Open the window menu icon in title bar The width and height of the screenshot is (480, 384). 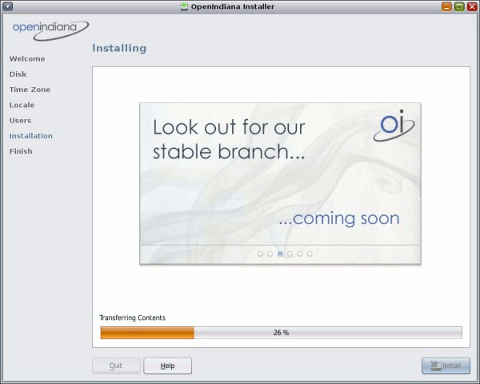coord(8,6)
